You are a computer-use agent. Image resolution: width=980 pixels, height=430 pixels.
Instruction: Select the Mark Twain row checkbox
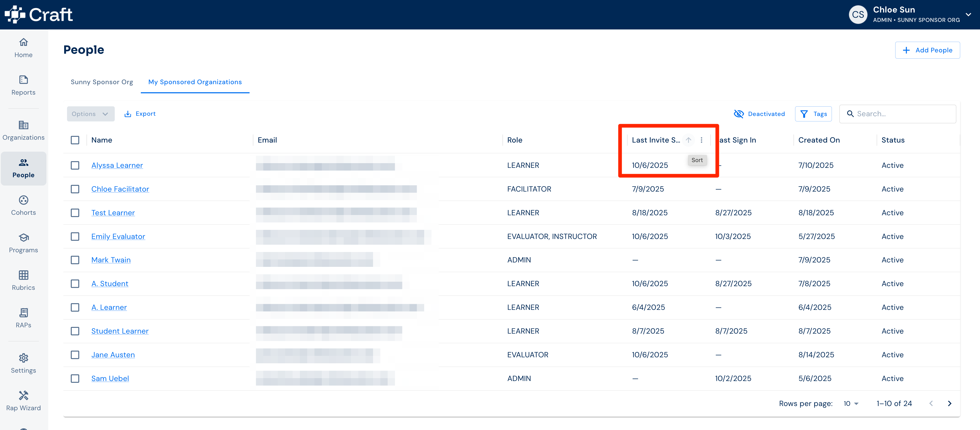click(x=75, y=260)
